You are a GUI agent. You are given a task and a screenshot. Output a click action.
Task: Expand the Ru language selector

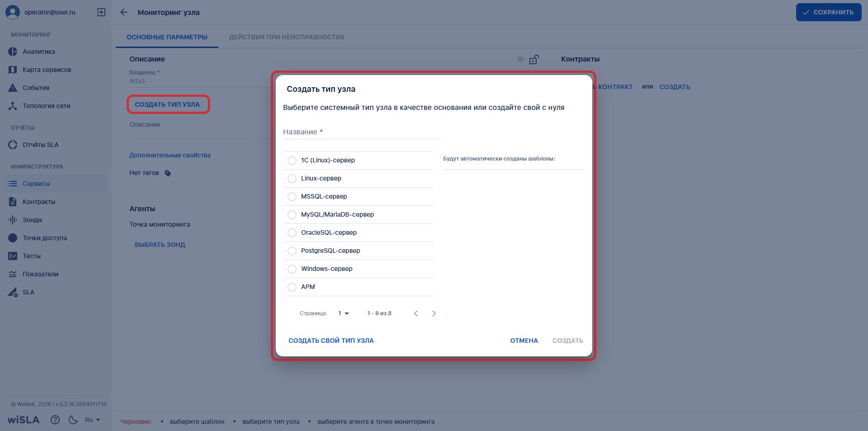coord(93,420)
